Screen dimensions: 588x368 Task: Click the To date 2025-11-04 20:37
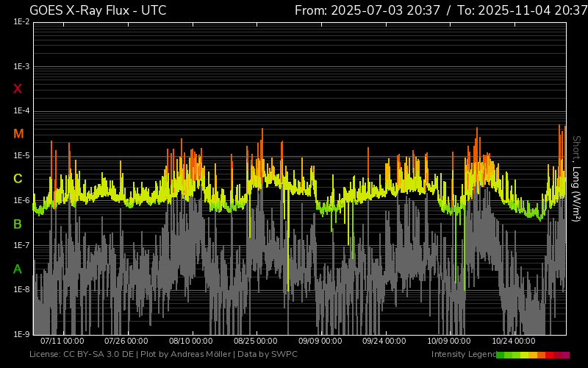point(519,10)
